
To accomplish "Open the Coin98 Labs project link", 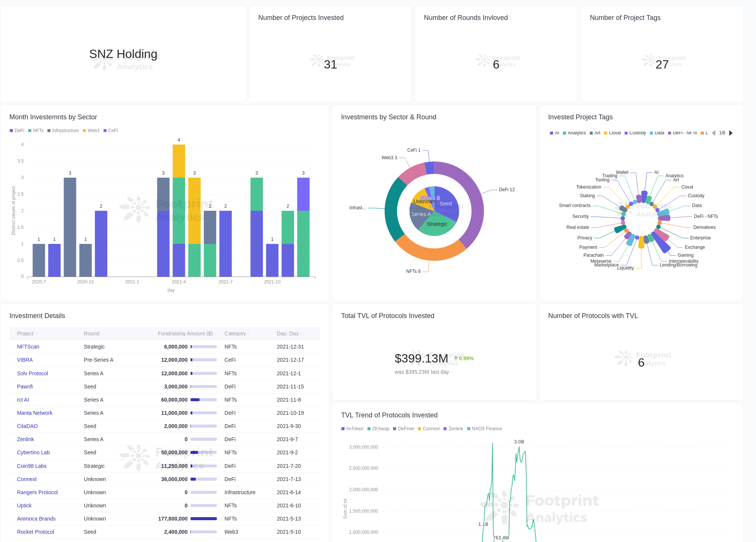I will pyautogui.click(x=32, y=466).
